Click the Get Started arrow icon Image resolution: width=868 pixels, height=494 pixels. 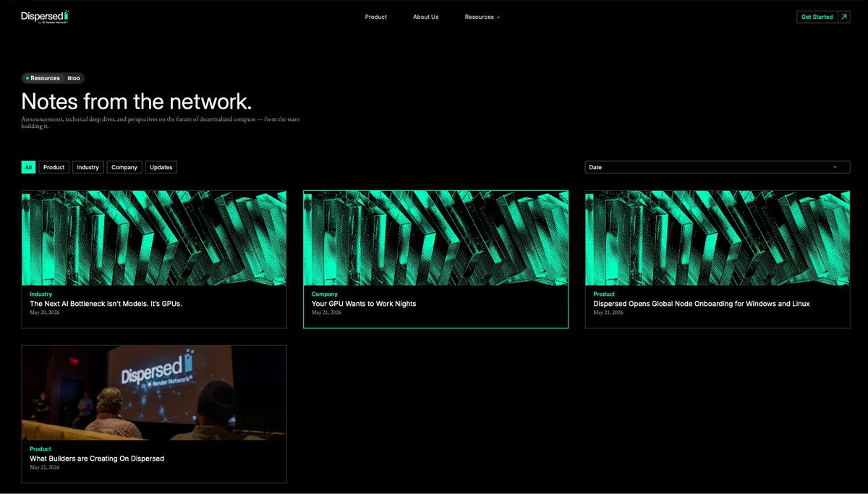click(x=843, y=17)
